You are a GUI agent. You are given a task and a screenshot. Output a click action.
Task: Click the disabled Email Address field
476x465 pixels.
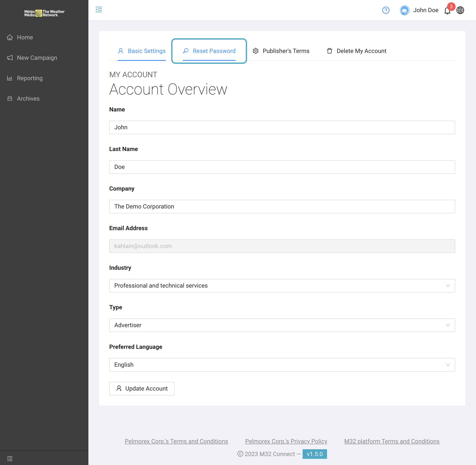282,246
